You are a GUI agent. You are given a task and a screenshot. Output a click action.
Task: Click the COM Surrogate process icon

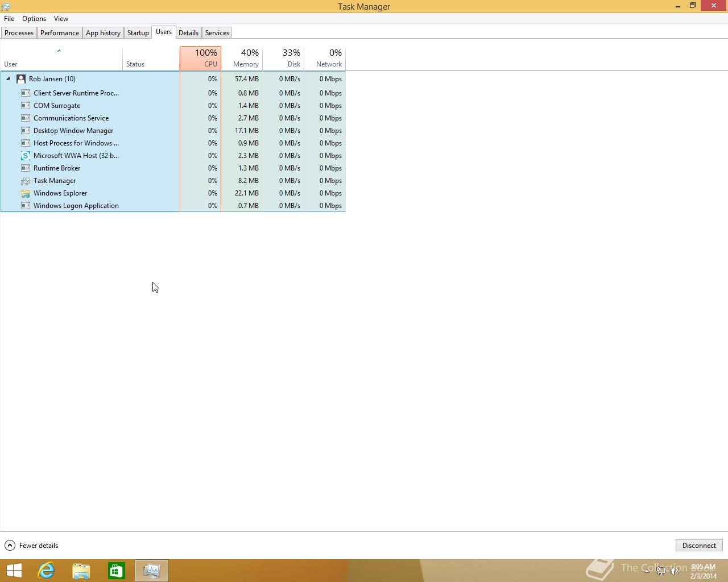pyautogui.click(x=26, y=106)
